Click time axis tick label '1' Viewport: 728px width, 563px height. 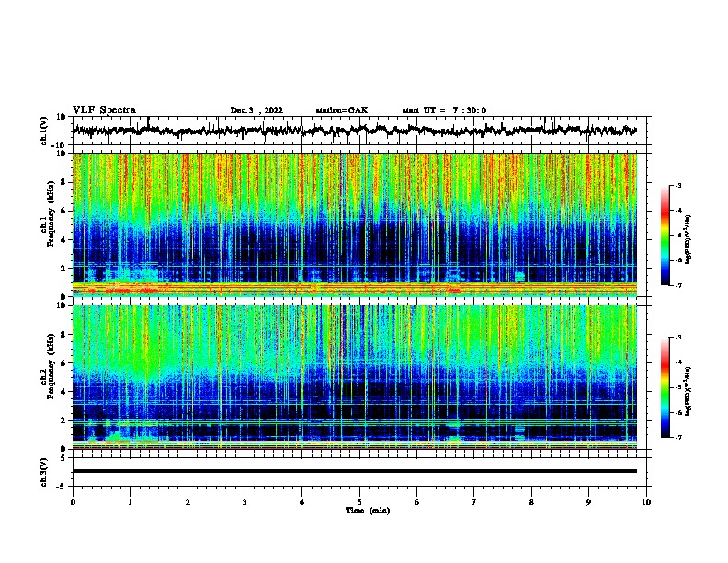[x=130, y=501]
